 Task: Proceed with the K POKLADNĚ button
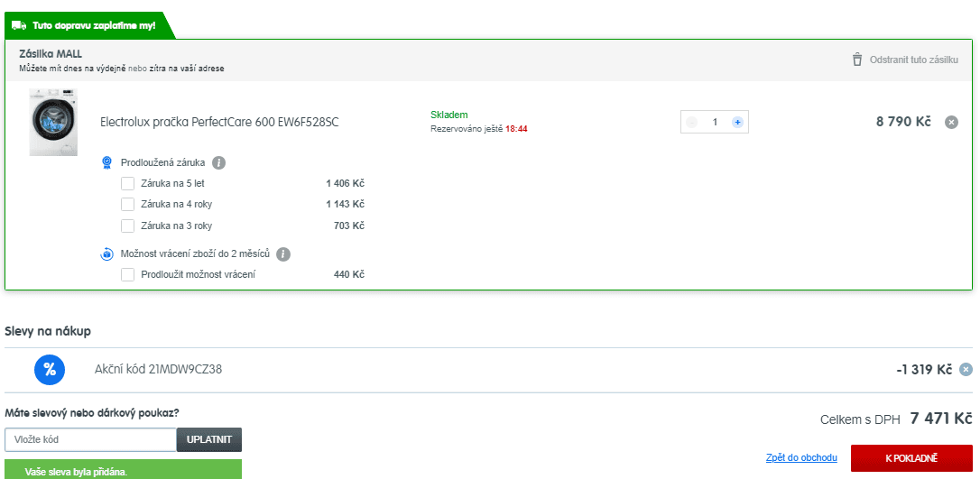tap(911, 458)
